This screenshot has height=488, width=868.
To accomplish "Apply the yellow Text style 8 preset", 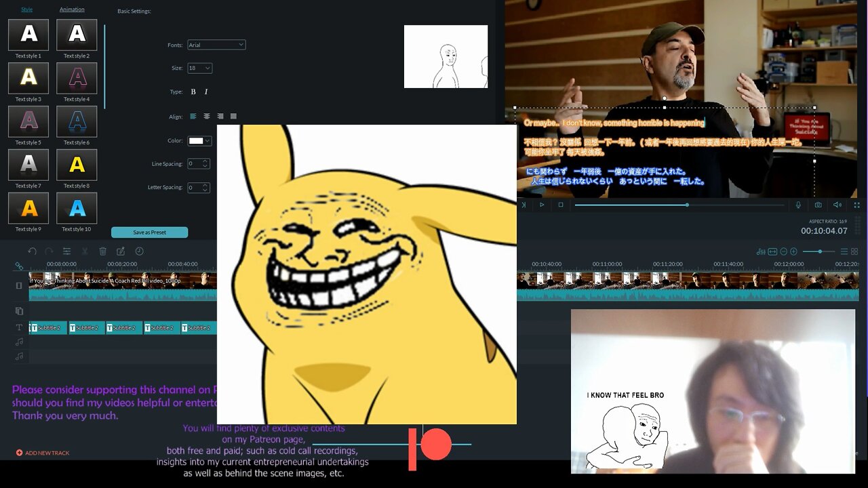I will (77, 165).
